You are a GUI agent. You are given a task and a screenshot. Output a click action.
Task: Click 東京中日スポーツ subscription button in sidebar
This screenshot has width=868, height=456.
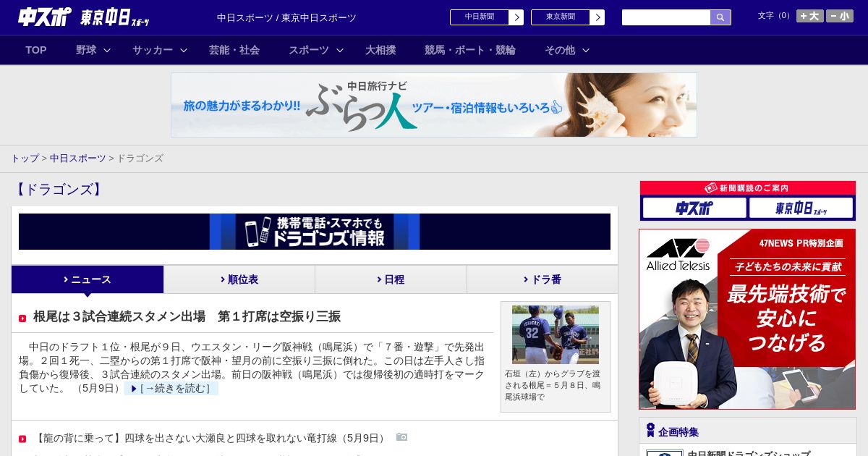(801, 208)
